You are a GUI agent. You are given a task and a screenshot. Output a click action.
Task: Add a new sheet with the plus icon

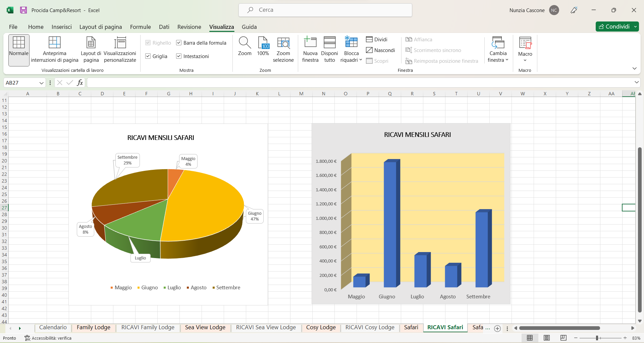[x=497, y=329]
